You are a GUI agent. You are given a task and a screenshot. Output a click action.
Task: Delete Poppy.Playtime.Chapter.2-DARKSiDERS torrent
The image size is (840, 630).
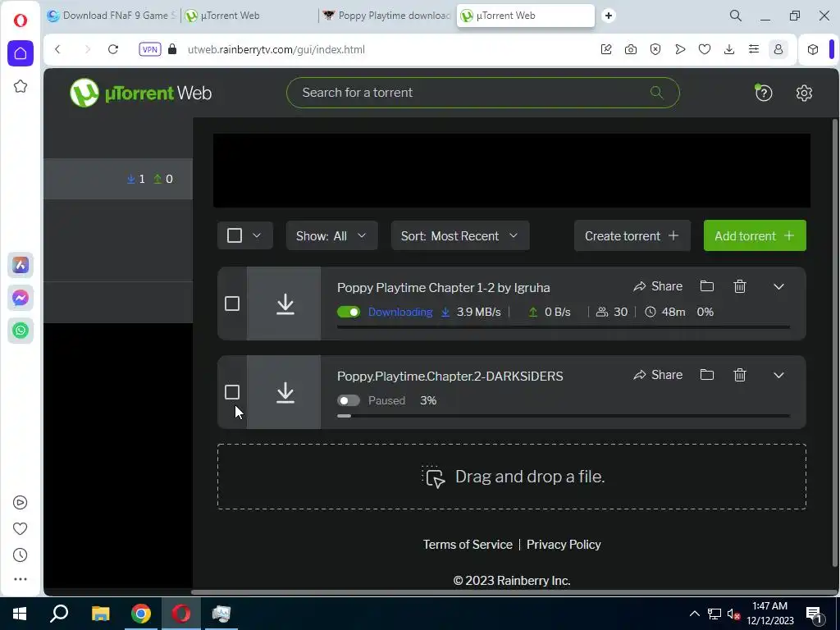tap(739, 374)
